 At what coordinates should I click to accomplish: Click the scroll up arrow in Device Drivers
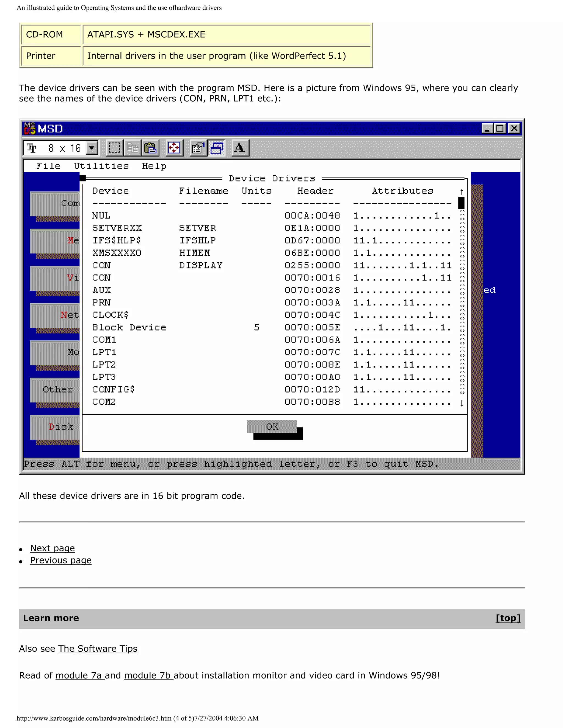[462, 192]
